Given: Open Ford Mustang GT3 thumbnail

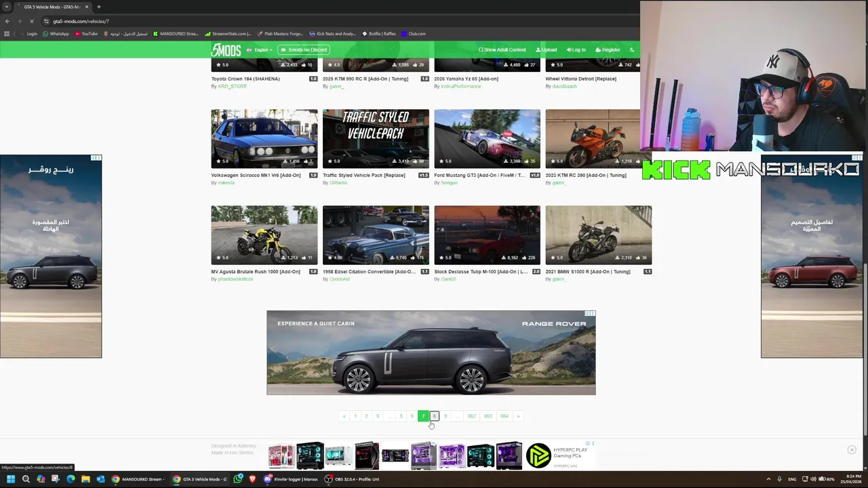Looking at the screenshot, I should [487, 138].
